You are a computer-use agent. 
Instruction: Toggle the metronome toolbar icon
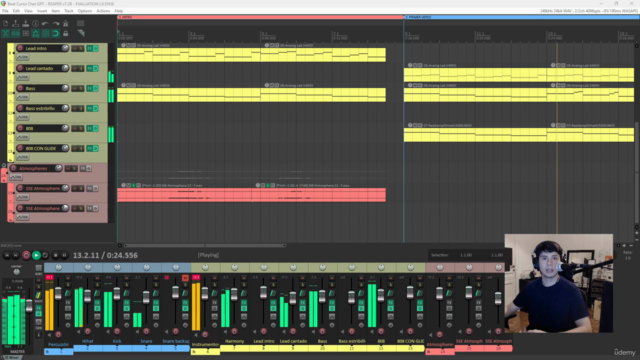(x=65, y=24)
